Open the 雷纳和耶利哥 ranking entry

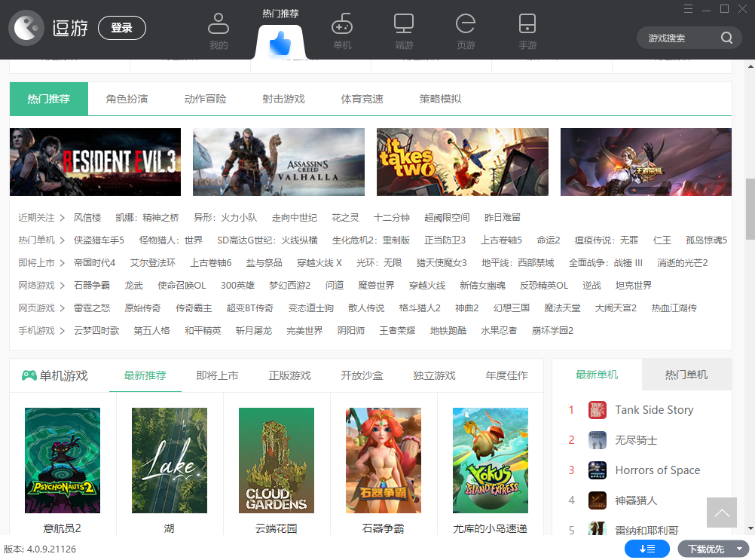click(646, 530)
